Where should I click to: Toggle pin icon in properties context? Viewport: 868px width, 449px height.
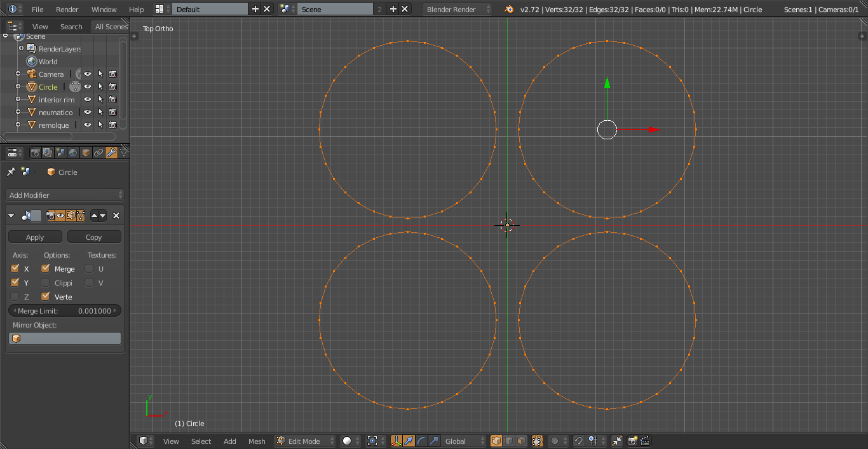tap(11, 172)
